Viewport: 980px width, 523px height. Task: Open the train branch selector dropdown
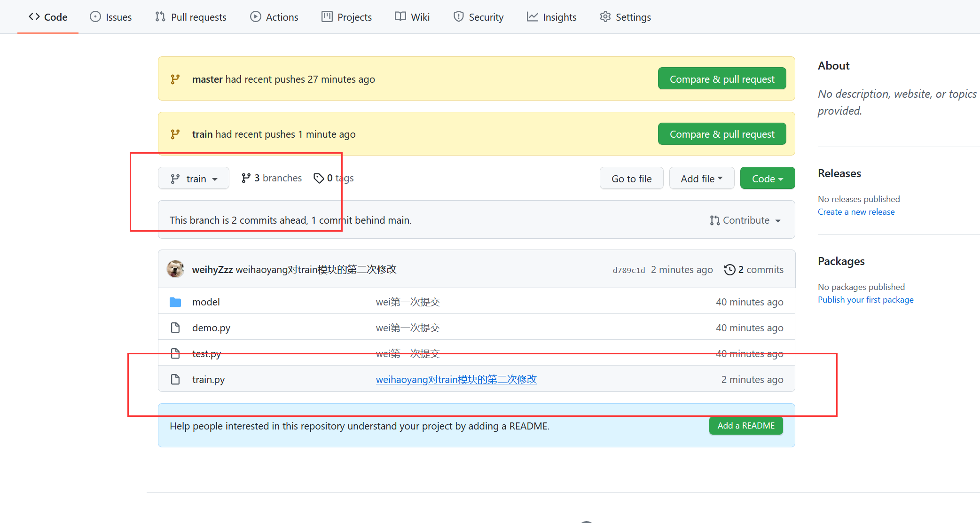coord(194,179)
